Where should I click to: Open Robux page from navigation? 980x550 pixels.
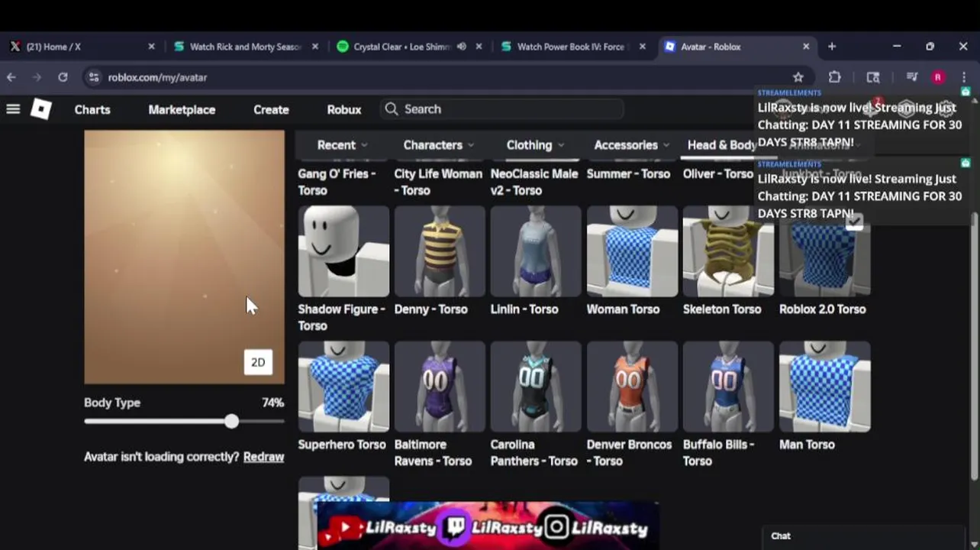[x=344, y=109]
